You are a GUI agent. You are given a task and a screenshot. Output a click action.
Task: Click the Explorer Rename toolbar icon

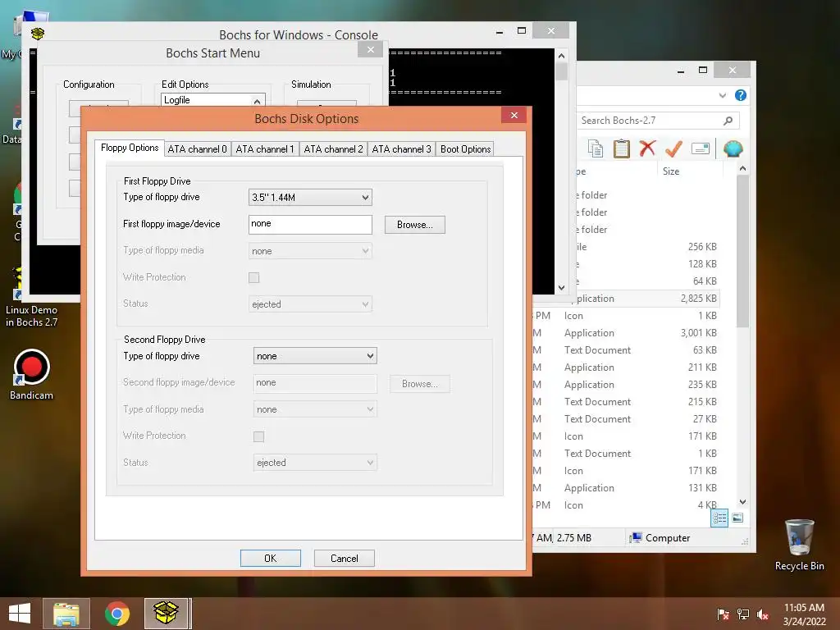point(701,148)
